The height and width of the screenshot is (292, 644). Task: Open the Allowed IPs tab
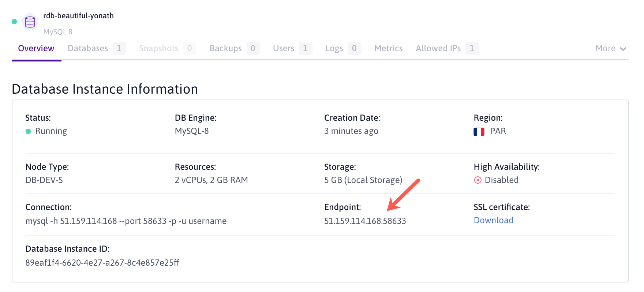click(x=438, y=49)
